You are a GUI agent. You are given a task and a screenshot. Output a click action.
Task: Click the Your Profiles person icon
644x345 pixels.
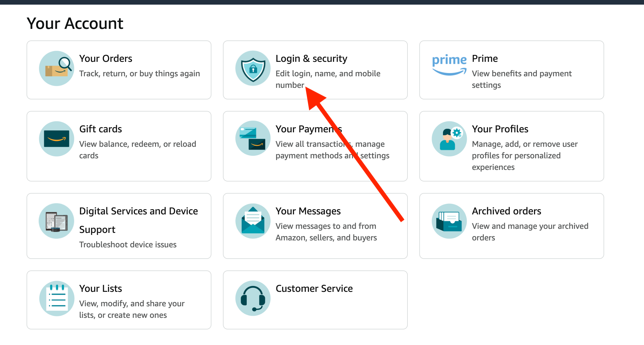pyautogui.click(x=449, y=139)
